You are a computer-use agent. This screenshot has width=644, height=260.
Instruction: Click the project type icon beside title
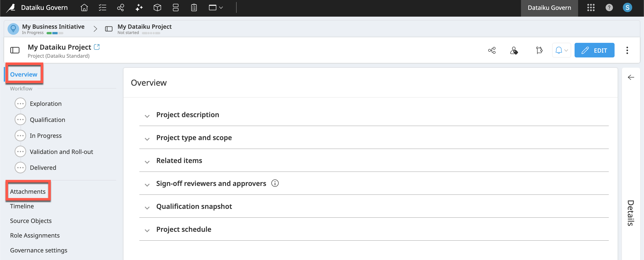[15, 50]
